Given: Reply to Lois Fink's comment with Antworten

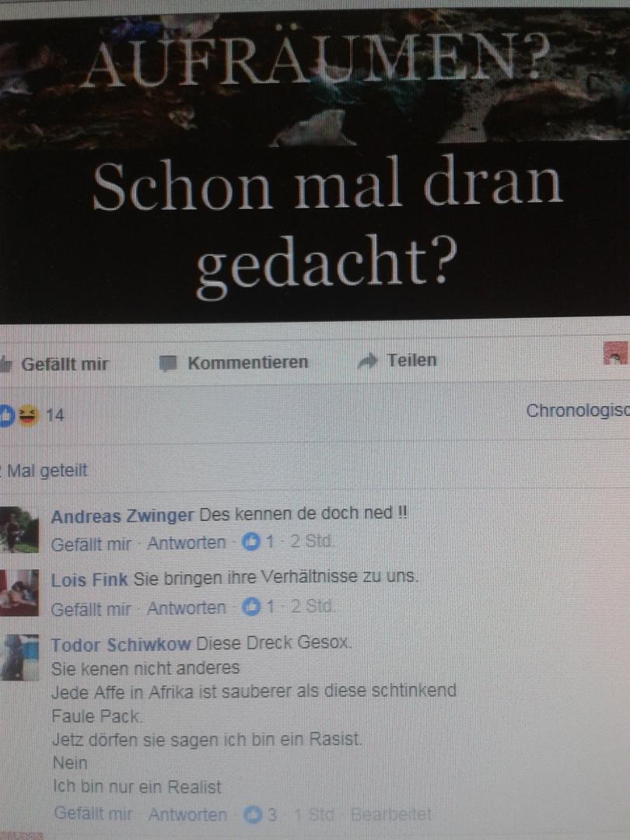Looking at the screenshot, I should (x=187, y=608).
